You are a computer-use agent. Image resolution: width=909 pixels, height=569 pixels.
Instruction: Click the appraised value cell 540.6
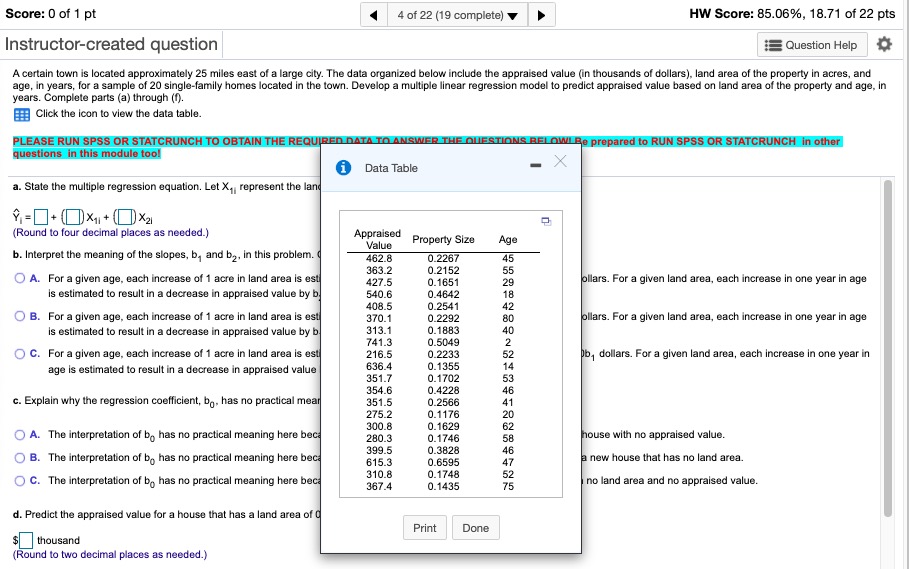[379, 294]
